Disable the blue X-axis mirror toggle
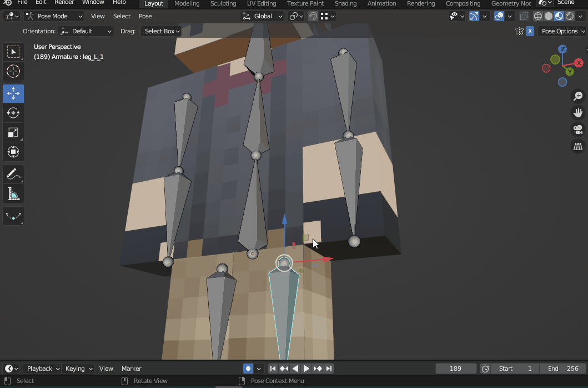Image resolution: width=588 pixels, height=388 pixels. click(x=530, y=31)
